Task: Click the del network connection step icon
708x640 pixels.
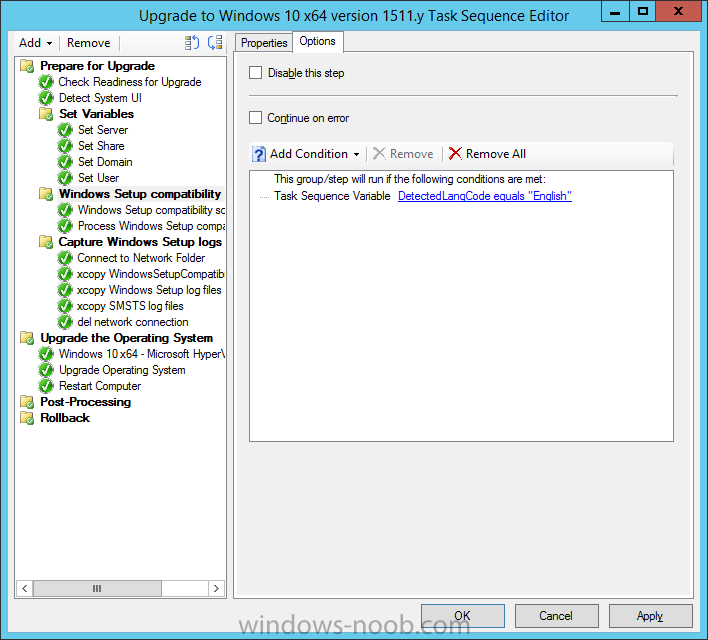Action: 65,322
